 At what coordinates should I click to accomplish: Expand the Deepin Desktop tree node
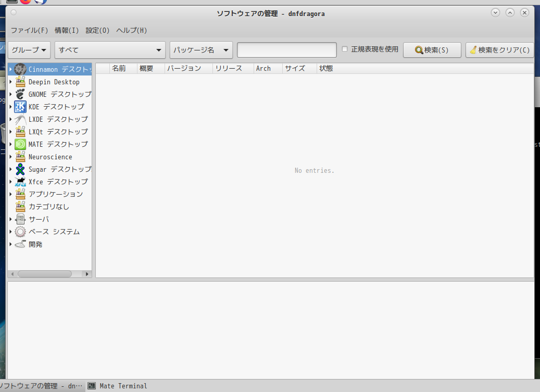tap(11, 82)
